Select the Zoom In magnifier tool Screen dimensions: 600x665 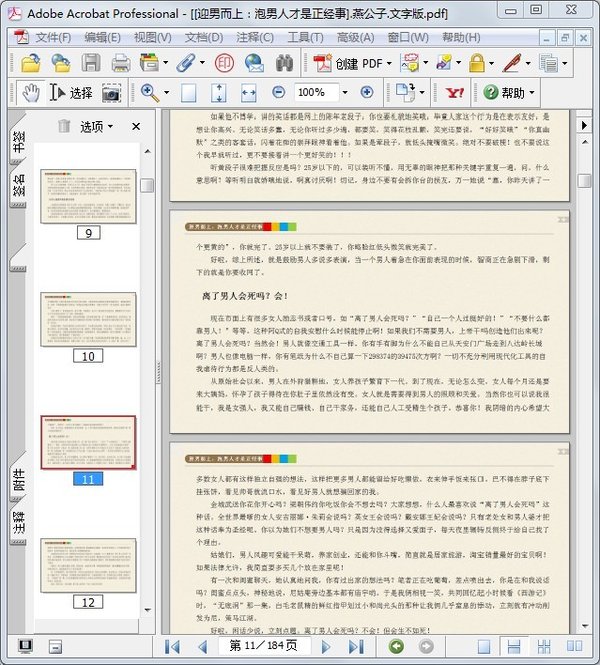pyautogui.click(x=150, y=92)
